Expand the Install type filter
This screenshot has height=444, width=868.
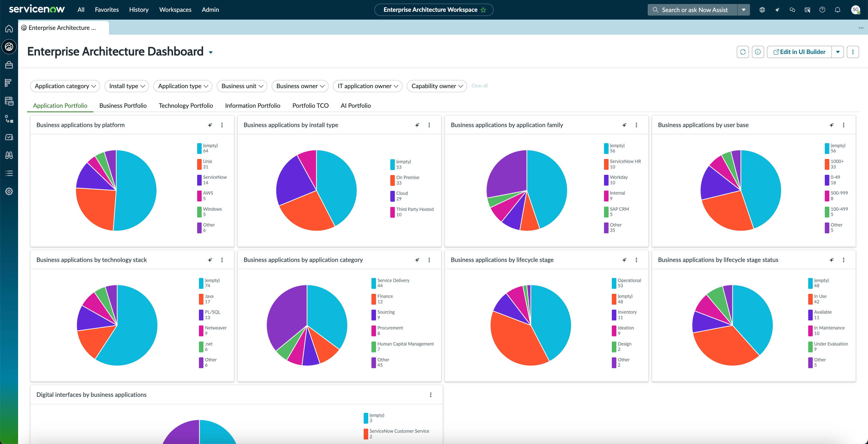127,86
